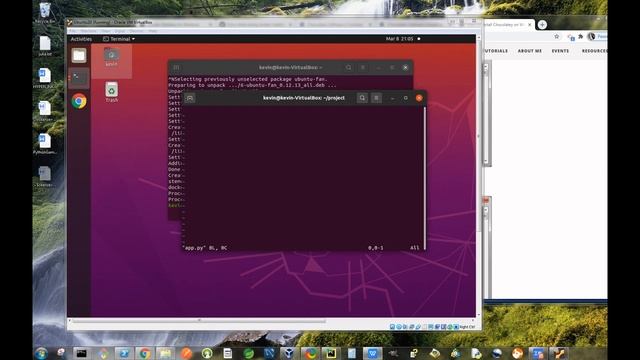This screenshot has height=360, width=640.
Task: Select the Recycle Bin on Windows desktop
Action: [x=45, y=13]
